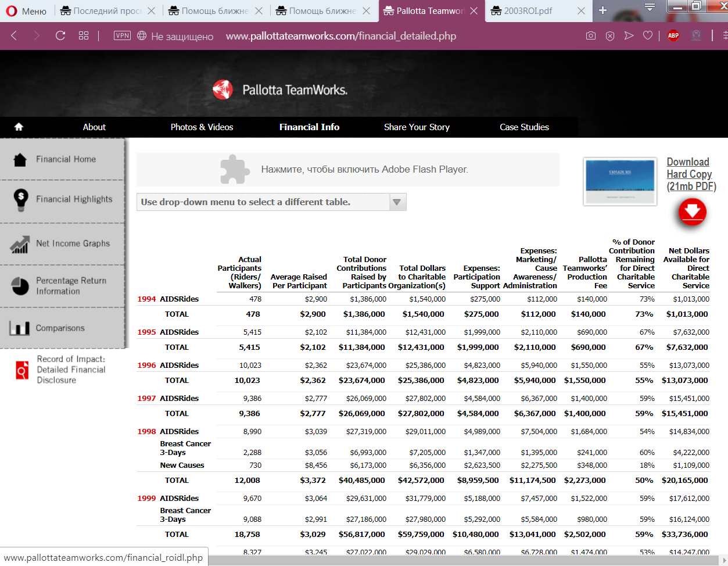Open Record of Impact: Detailed Financial Disclosure link
This screenshot has width=728, height=566.
(x=71, y=370)
